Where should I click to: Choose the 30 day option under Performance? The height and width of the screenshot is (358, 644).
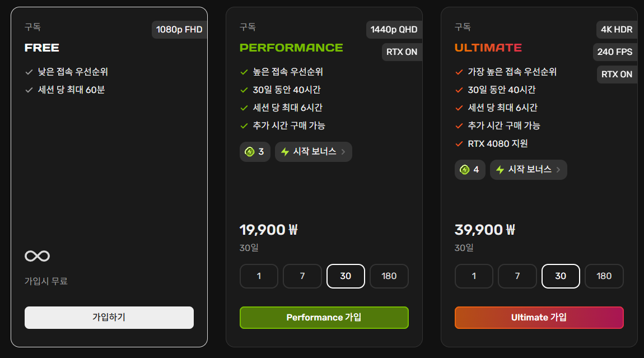pyautogui.click(x=346, y=276)
